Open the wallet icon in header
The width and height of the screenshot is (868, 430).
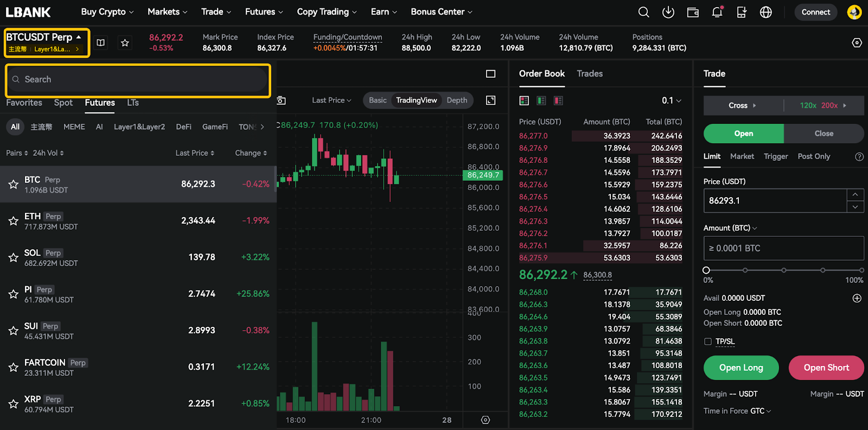point(693,12)
